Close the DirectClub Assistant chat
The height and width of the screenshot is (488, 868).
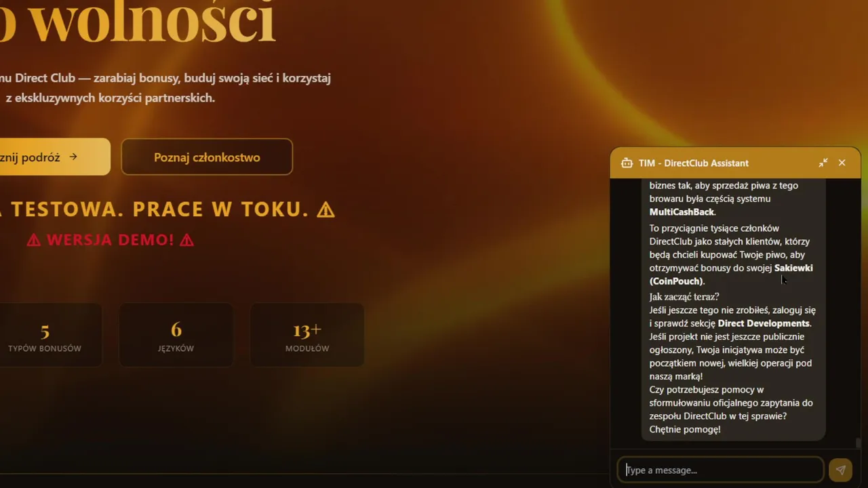(842, 163)
